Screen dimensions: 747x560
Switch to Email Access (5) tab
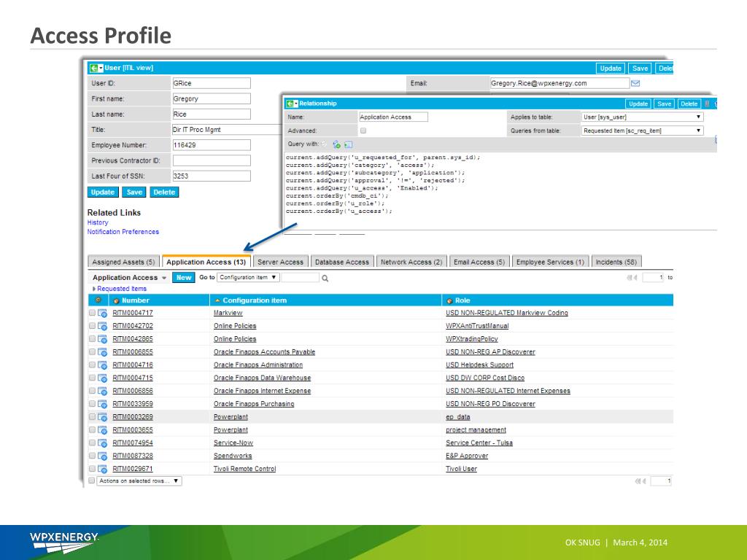(x=479, y=262)
